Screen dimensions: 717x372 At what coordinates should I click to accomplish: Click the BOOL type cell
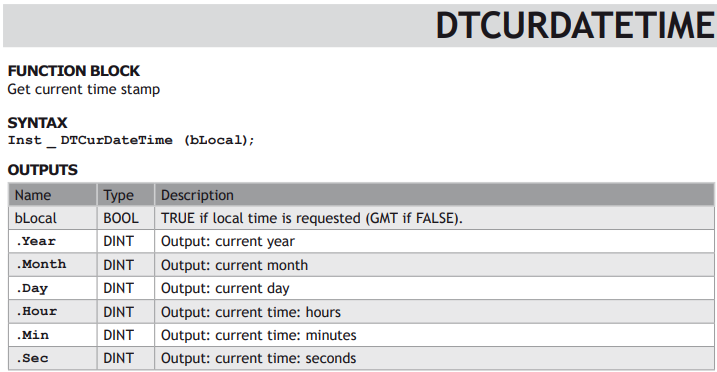tap(126, 218)
